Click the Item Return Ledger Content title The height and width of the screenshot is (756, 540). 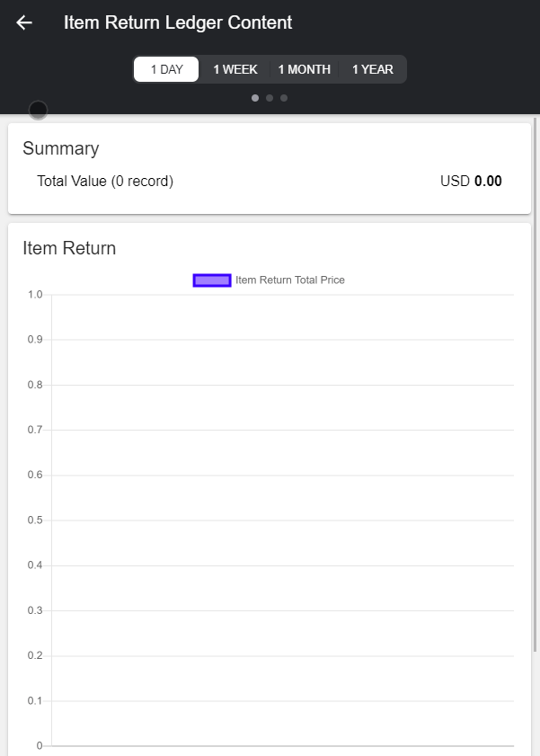click(x=178, y=22)
